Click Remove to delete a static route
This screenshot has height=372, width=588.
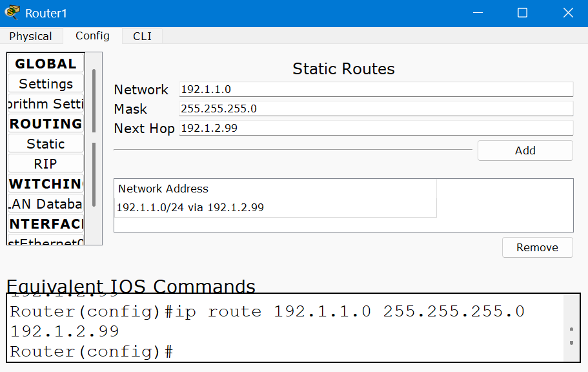(x=537, y=247)
